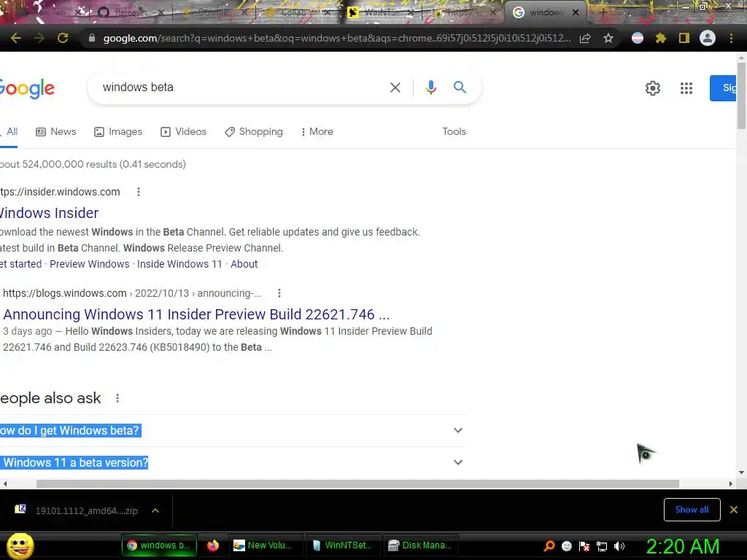The image size is (747, 560).
Task: Open the Windows Insider result
Action: (x=49, y=213)
